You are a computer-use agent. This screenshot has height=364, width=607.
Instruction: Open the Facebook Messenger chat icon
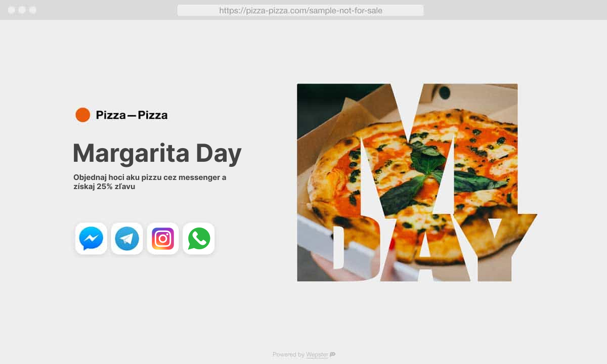91,239
